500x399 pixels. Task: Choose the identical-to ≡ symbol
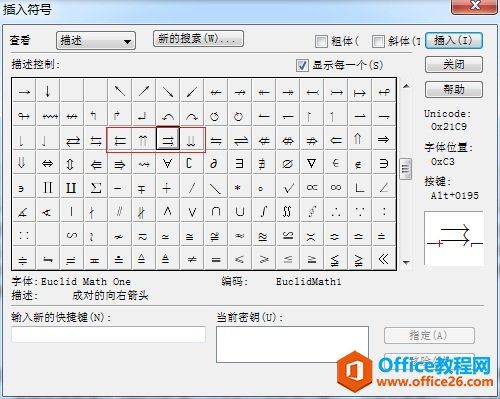216,259
